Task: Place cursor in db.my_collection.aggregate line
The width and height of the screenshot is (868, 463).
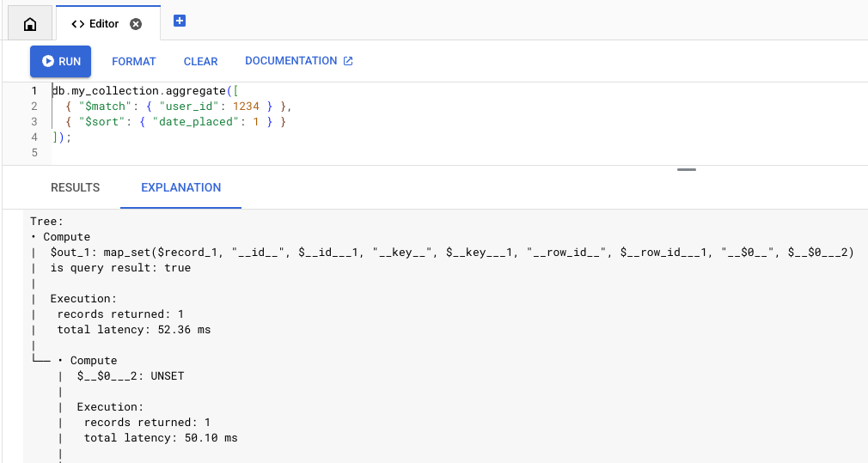Action: 138,91
